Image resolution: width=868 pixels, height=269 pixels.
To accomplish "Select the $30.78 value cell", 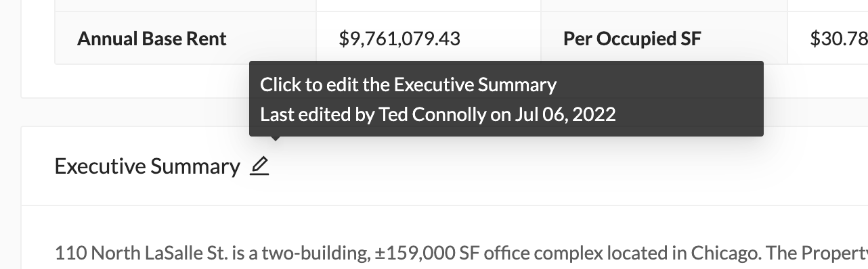I will pos(828,39).
